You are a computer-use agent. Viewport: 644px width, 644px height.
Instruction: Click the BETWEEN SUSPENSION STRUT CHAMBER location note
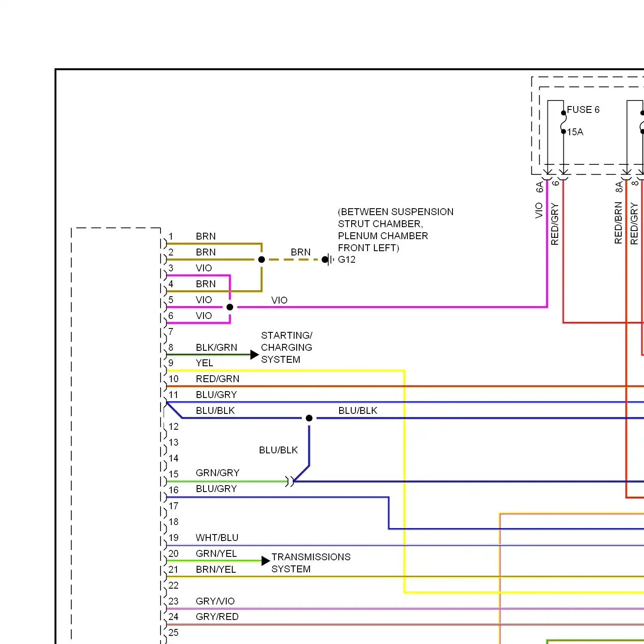[x=395, y=230]
